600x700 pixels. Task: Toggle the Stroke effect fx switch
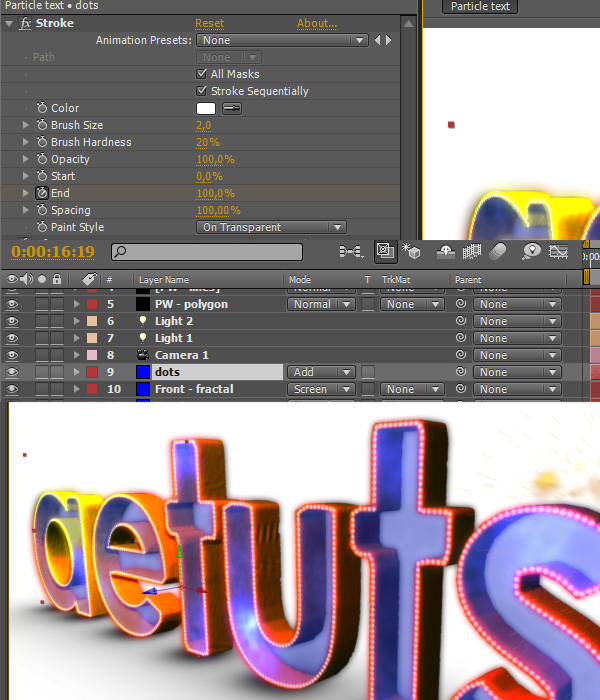[x=25, y=23]
